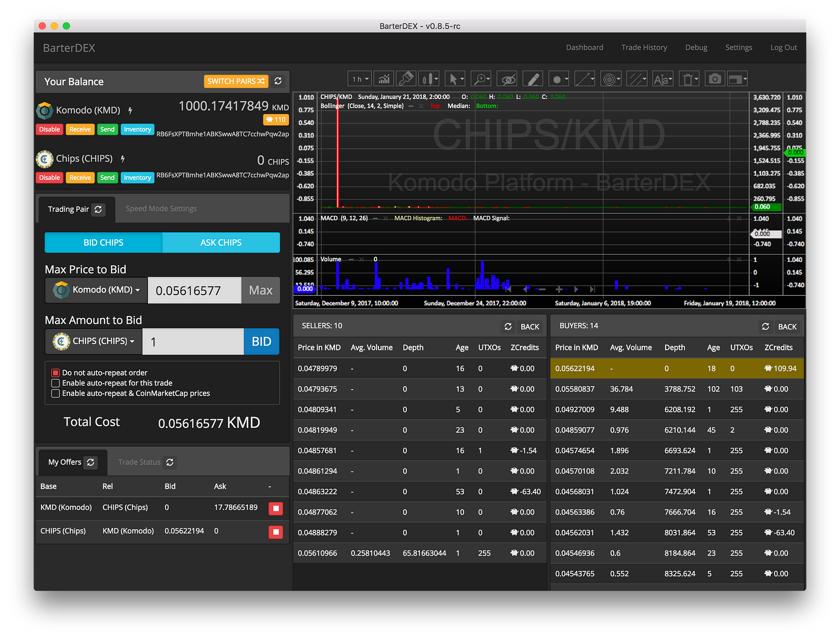The image size is (840, 639).
Task: Enable auto-repeat & CoinMarketCap prices
Action: pos(55,393)
